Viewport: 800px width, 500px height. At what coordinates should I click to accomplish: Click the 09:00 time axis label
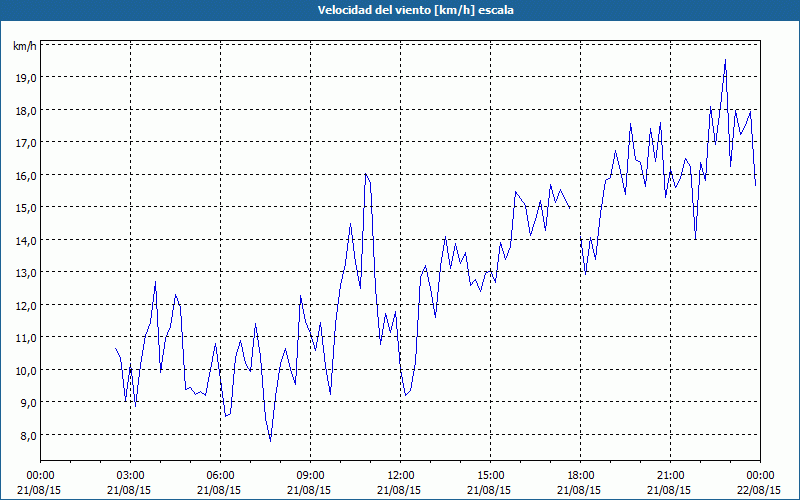[310, 476]
